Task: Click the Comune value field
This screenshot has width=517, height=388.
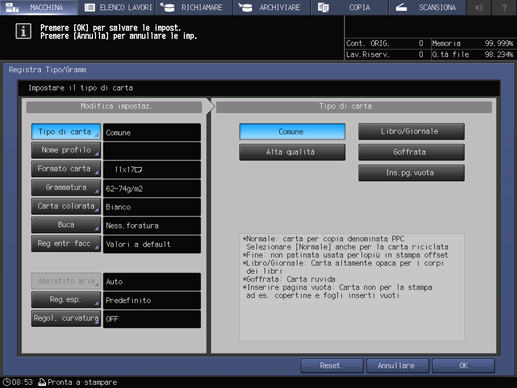Action: pyautogui.click(x=152, y=132)
